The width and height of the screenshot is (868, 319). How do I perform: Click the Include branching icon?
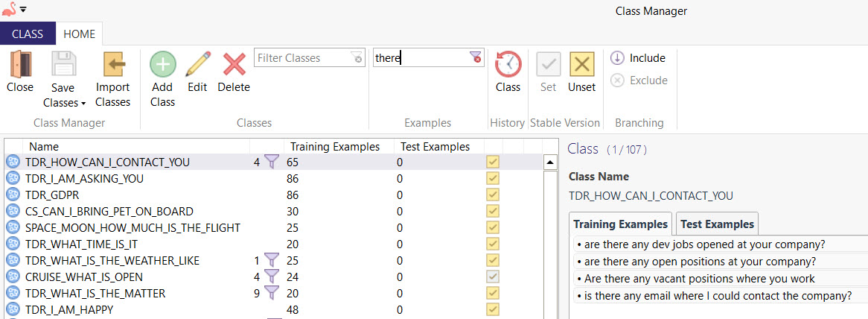(x=617, y=58)
